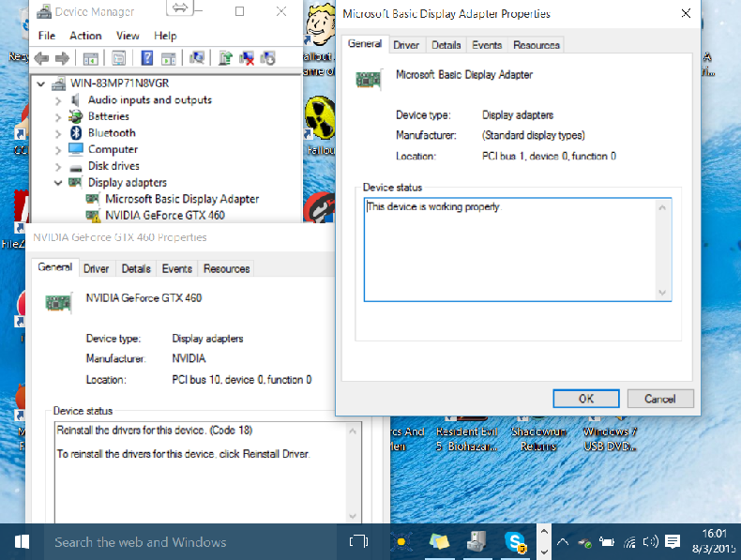741x560 pixels.
Task: Show hidden system tray icons chevron
Action: 563,541
